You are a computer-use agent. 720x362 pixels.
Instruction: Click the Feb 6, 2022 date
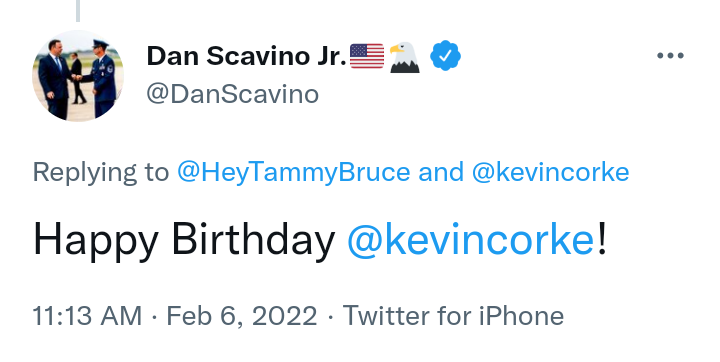[242, 316]
